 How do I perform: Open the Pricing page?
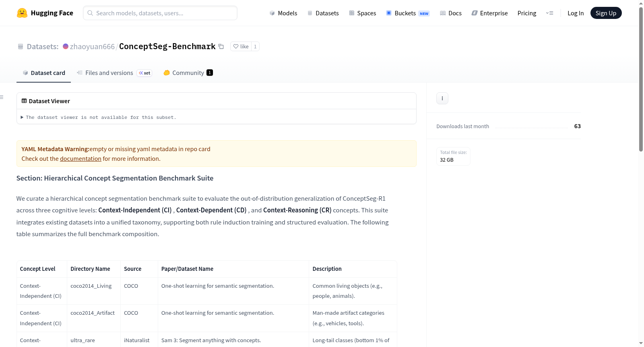(x=527, y=13)
